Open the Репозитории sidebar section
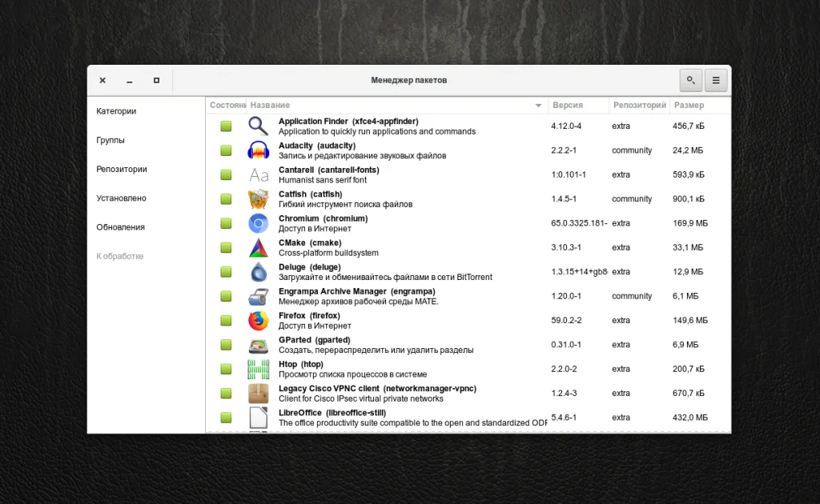Viewport: 820px width, 504px height. tap(122, 170)
